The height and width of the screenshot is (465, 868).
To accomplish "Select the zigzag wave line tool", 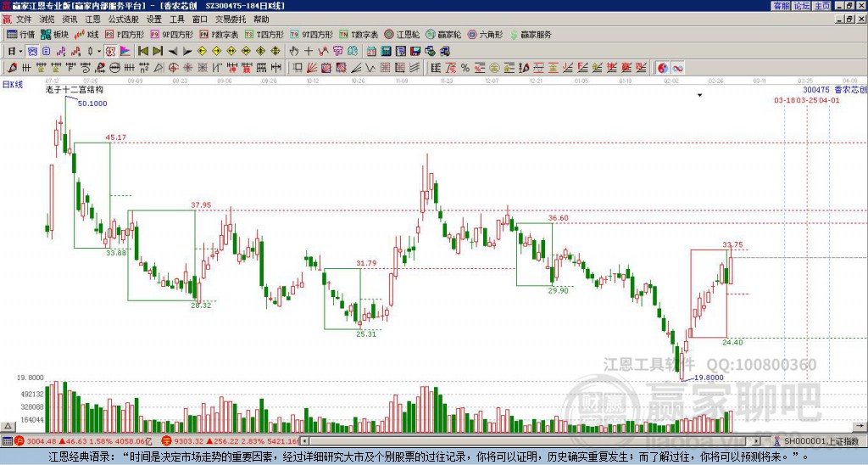I will click(x=370, y=68).
